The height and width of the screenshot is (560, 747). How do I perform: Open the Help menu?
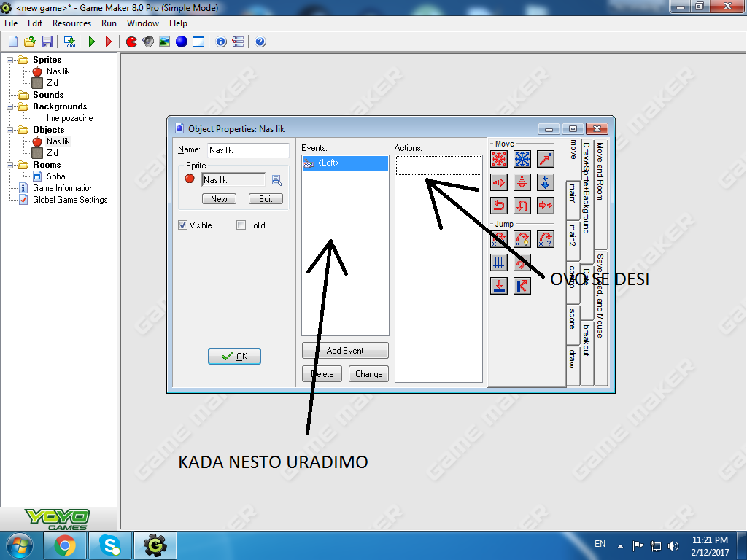coord(178,23)
